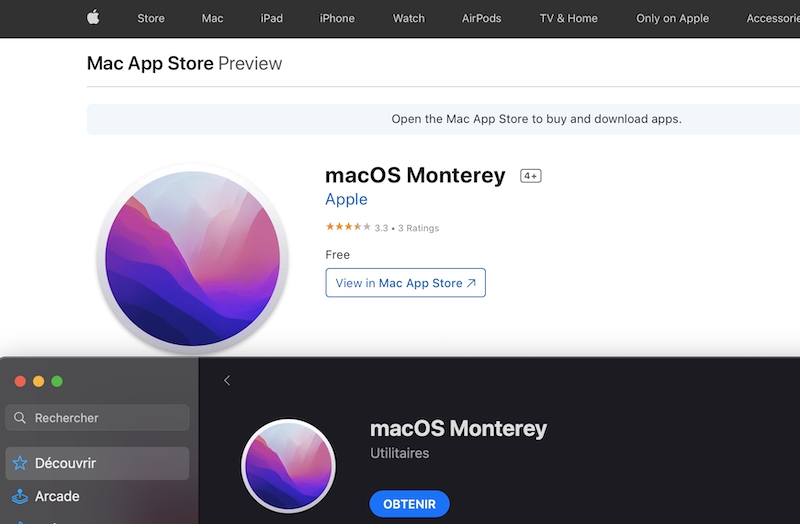Screen dimensions: 800x524
Task: Click the magnifying glass search icon
Action: coord(20,418)
